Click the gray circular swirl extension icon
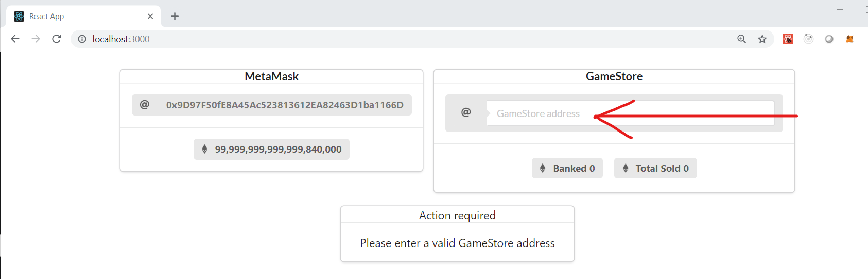Screen dimensions: 868x279 point(808,39)
